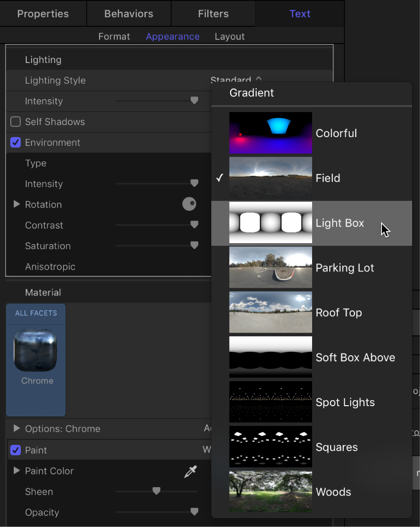Select the Colorful environment thumbnail
This screenshot has width=420, height=527.
click(270, 133)
